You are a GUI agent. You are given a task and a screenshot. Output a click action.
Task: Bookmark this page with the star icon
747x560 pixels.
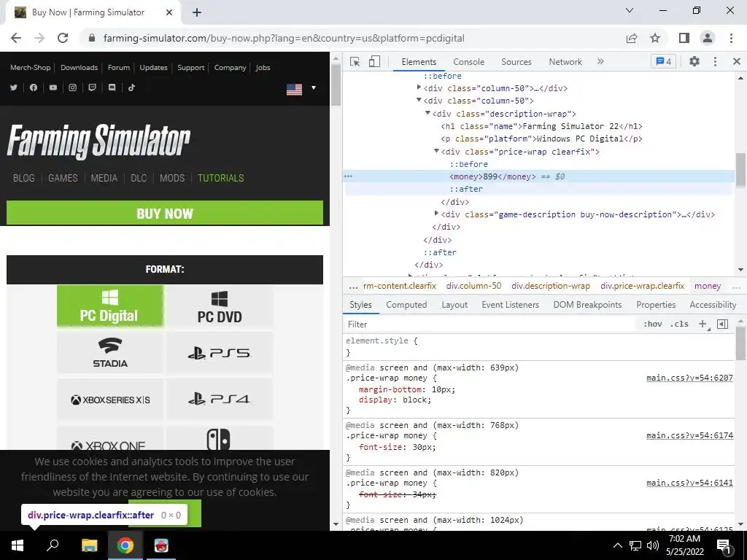tap(655, 38)
